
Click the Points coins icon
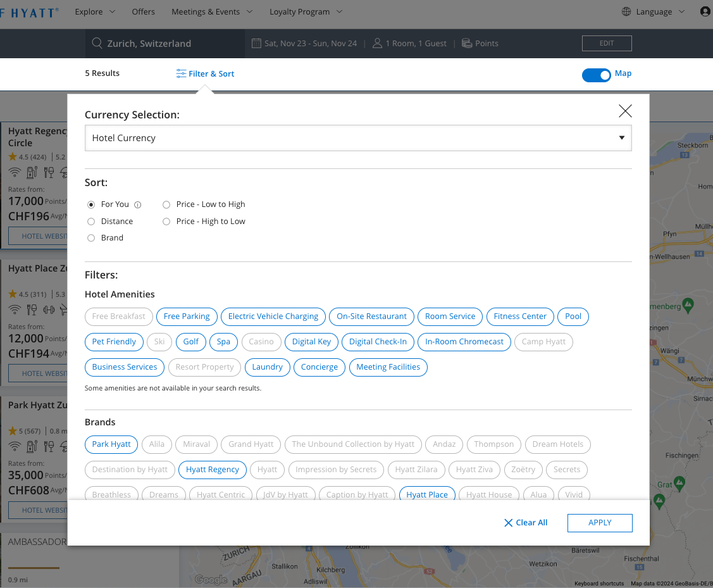click(x=467, y=44)
